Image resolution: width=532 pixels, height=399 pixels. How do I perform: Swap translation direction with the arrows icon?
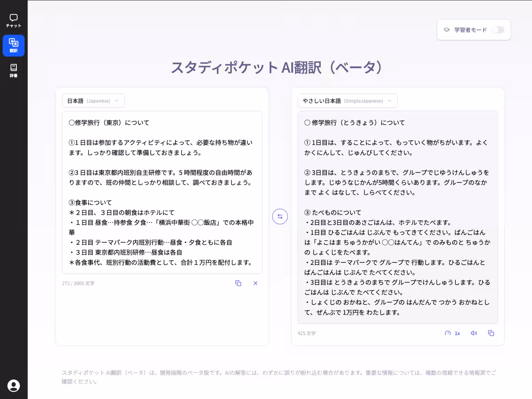pyautogui.click(x=280, y=216)
